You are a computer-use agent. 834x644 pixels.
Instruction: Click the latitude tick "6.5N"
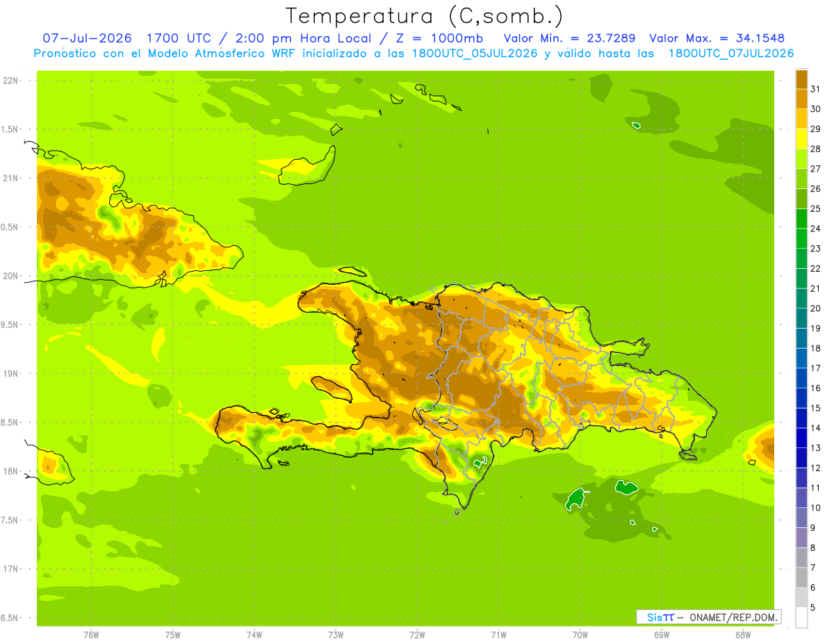[x=10, y=618]
